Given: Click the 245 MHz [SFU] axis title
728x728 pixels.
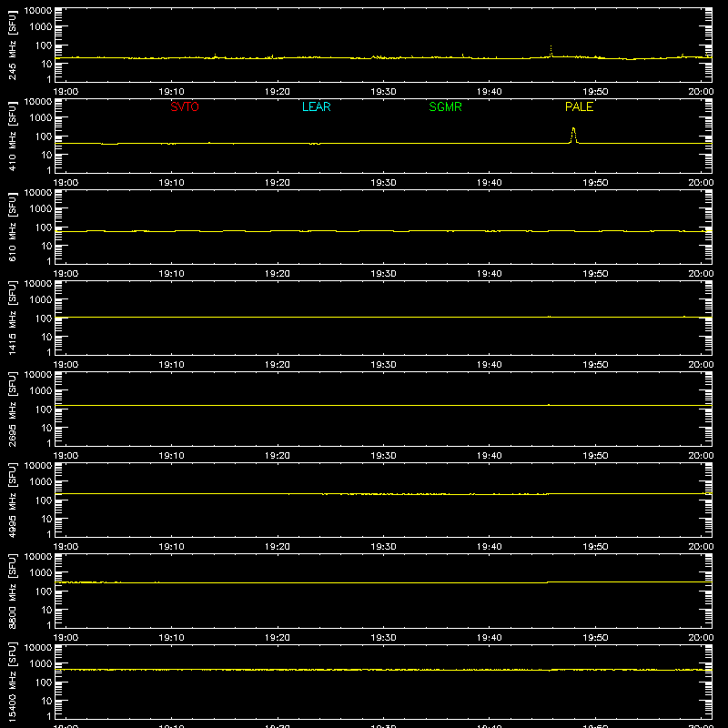Looking at the screenshot, I should point(12,45).
